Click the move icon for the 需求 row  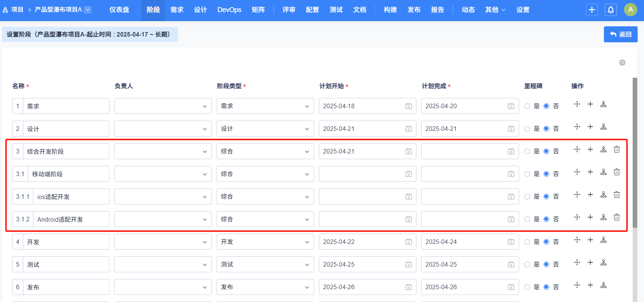coord(577,104)
